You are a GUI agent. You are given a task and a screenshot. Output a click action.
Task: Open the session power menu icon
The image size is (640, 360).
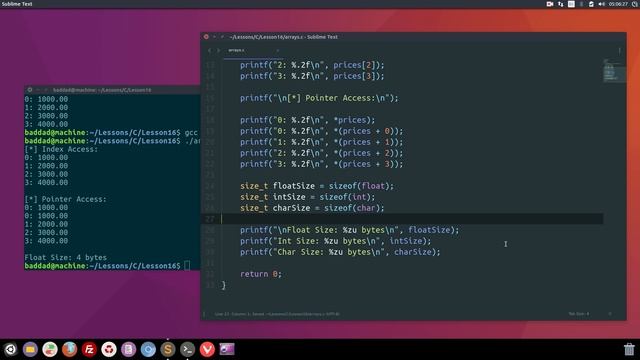636,4
